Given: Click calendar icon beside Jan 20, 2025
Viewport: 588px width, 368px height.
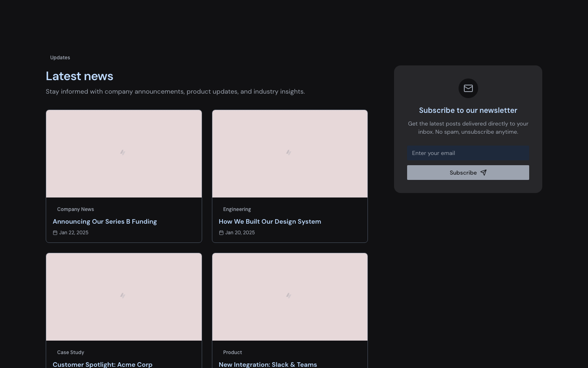Looking at the screenshot, I should click(221, 233).
